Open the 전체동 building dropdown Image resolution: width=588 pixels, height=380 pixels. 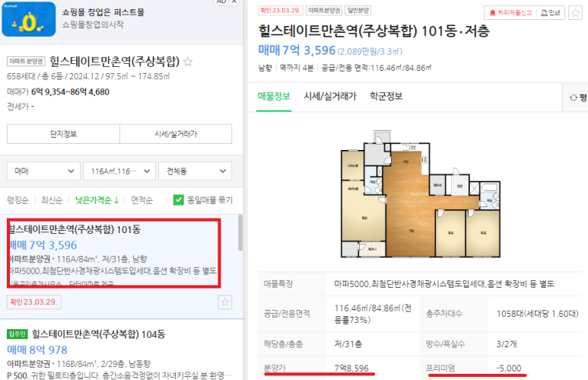coord(195,171)
